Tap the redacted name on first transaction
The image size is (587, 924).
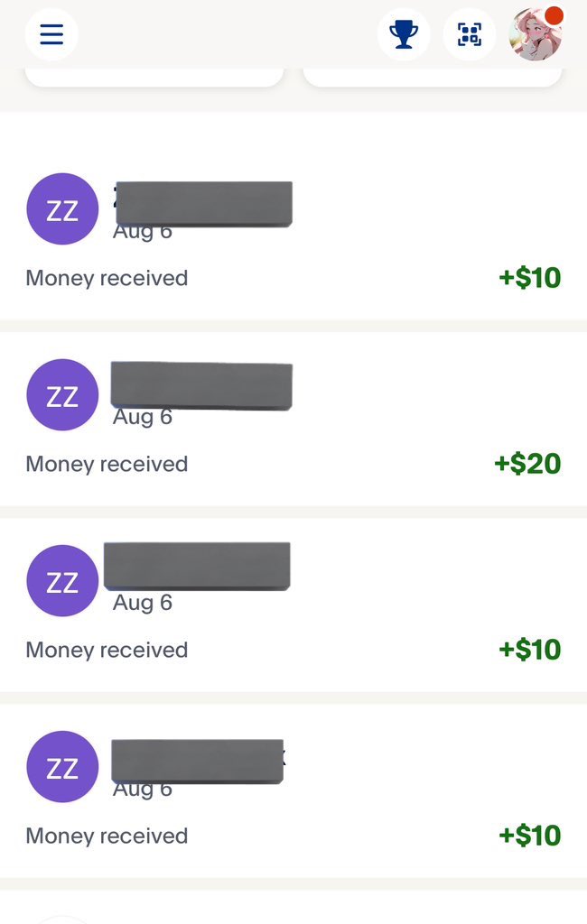pos(203,204)
